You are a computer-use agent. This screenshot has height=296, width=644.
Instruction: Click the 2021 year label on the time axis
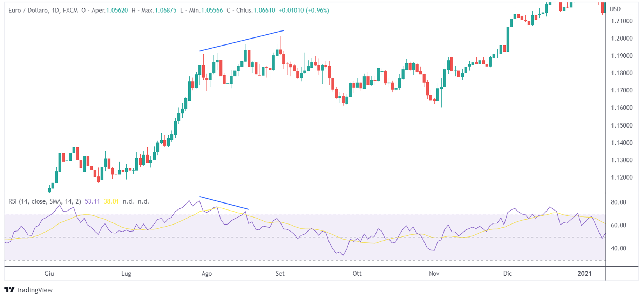coord(584,274)
